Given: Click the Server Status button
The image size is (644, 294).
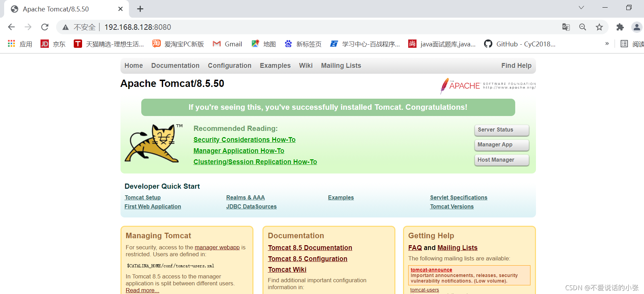Looking at the screenshot, I should pos(502,130).
